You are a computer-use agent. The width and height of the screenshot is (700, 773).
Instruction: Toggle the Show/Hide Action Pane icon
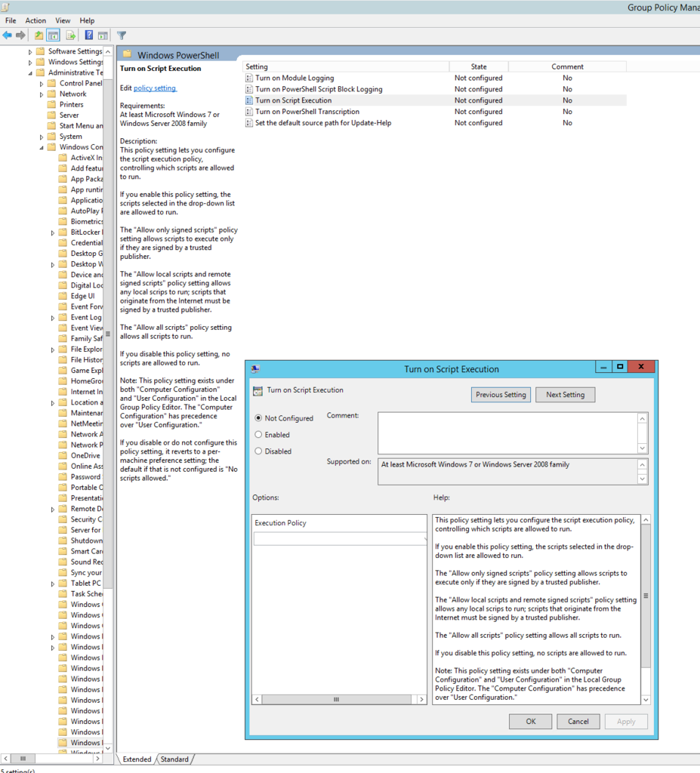103,35
